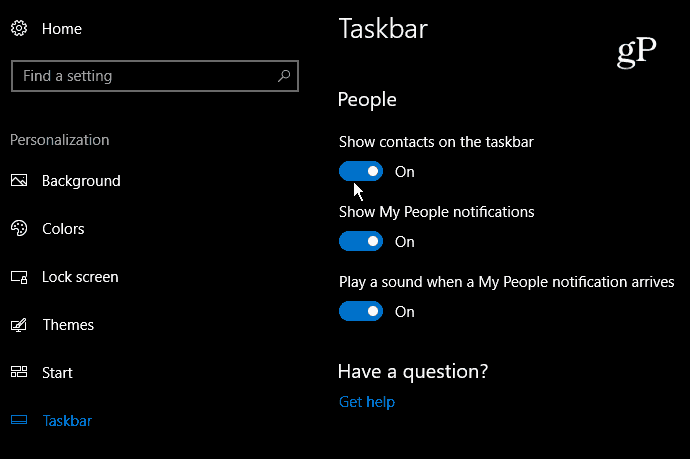Image resolution: width=690 pixels, height=459 pixels.
Task: Select the Background picture icon
Action: [x=19, y=180]
